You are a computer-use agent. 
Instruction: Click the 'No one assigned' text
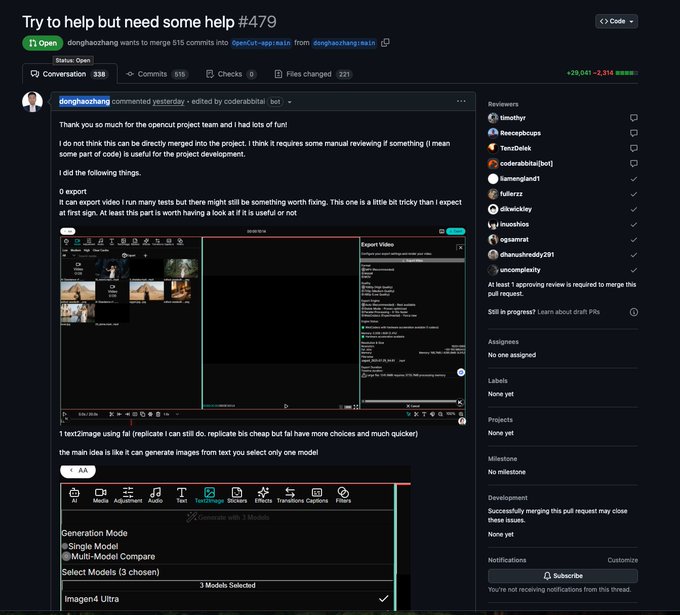point(512,355)
